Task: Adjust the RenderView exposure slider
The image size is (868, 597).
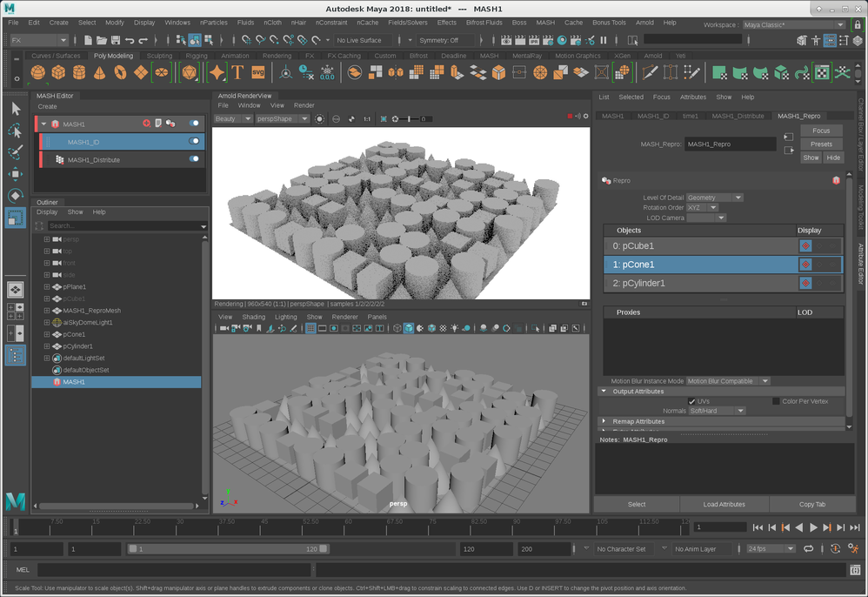Action: click(x=409, y=119)
